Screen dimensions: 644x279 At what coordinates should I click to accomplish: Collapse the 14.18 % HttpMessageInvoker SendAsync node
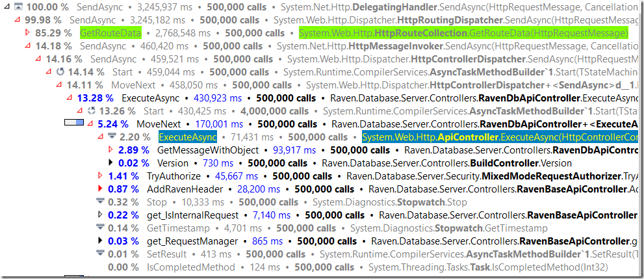pos(27,46)
